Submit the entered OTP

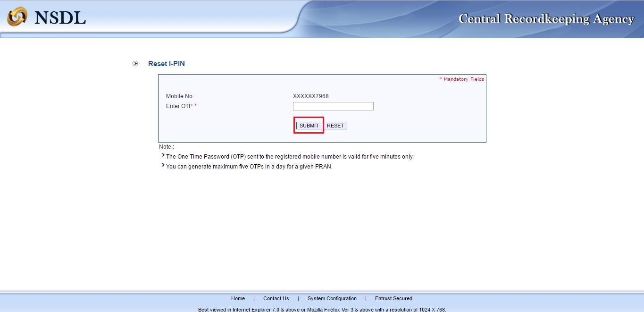pyautogui.click(x=309, y=125)
